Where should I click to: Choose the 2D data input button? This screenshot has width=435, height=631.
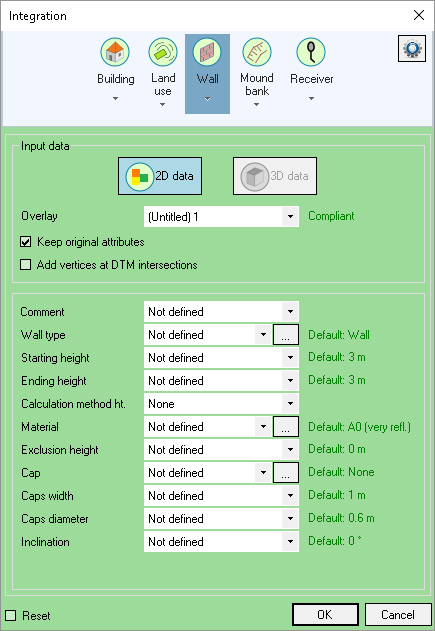160,176
